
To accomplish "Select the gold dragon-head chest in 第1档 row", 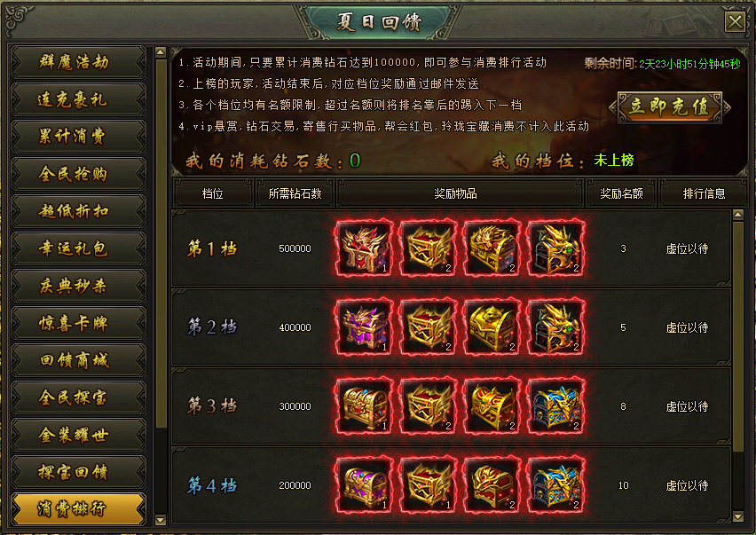I will (x=556, y=248).
